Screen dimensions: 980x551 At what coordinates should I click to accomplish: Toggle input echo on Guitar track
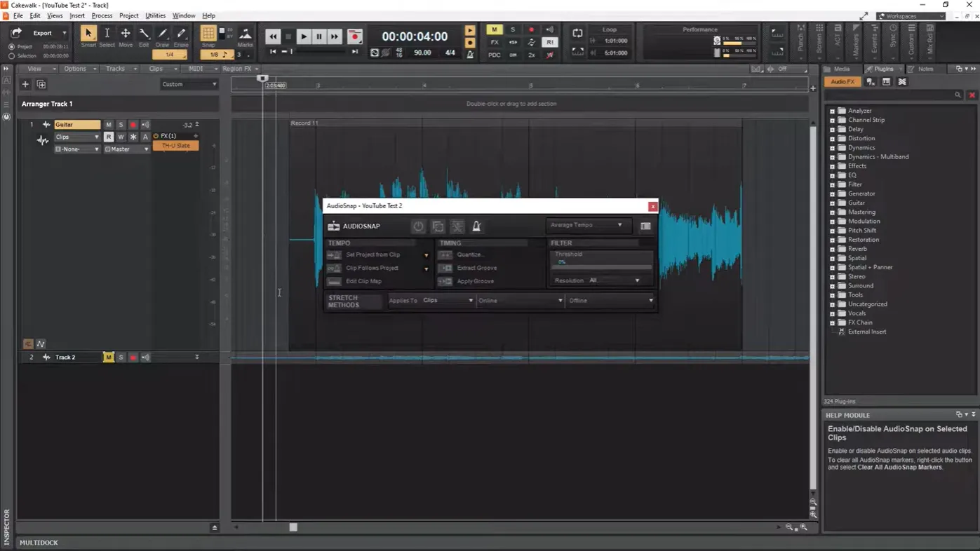pos(145,125)
